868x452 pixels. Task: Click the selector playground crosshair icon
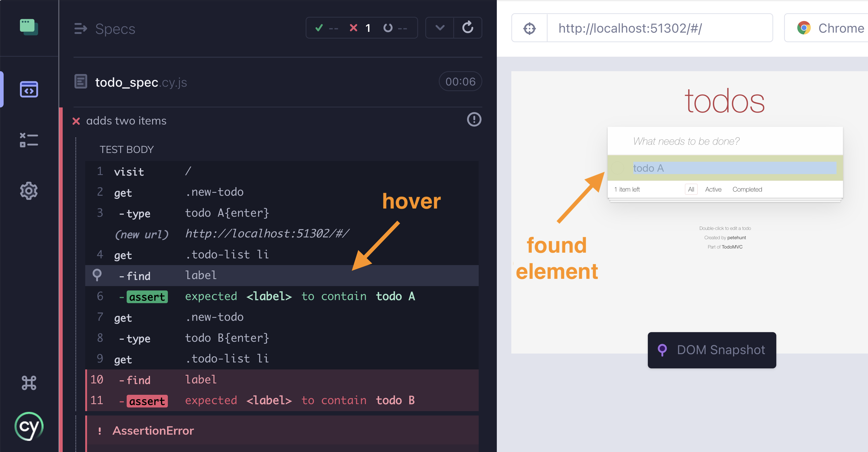pos(529,28)
